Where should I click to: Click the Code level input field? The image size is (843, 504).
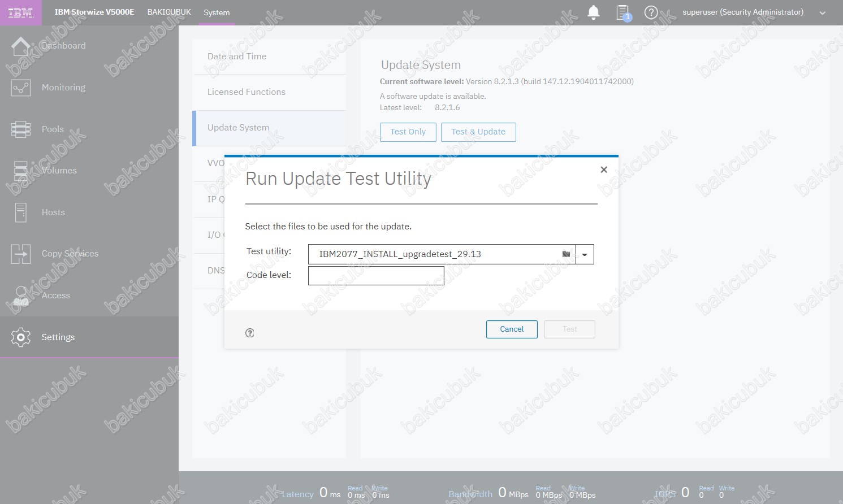[376, 275]
